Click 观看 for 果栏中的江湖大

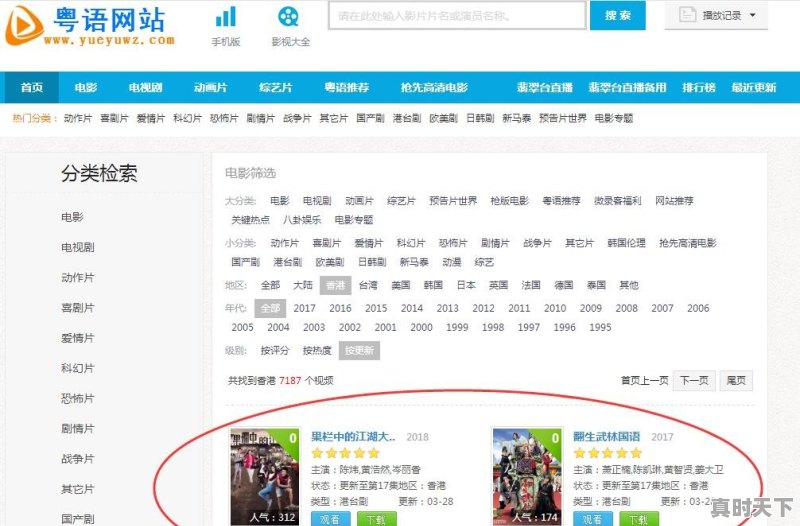[x=331, y=519]
